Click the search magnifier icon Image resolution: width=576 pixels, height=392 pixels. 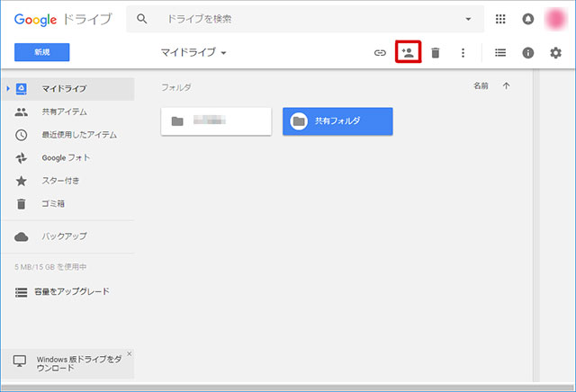pos(142,19)
